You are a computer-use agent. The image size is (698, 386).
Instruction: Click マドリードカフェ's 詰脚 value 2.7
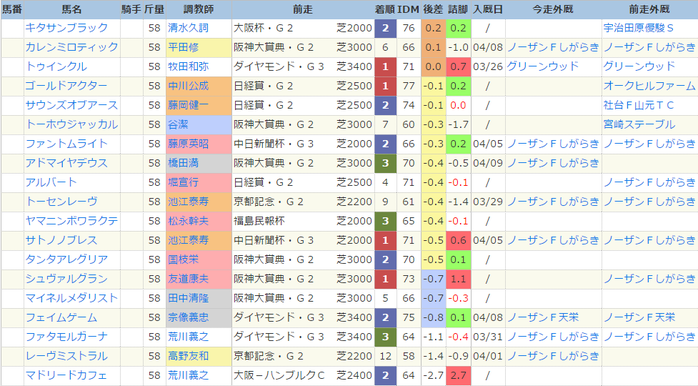pos(458,375)
